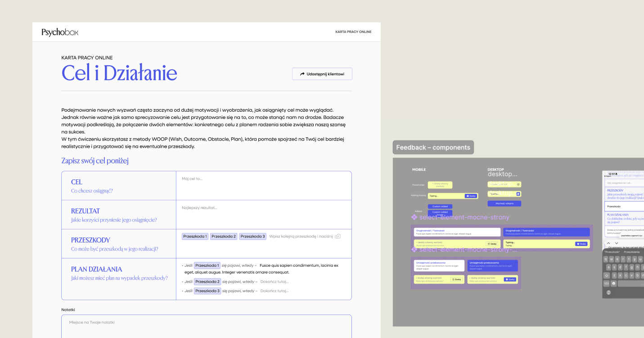Click 'Dokończ tutaj...' after Przeszkoda 3
Viewport: 644px width, 338px height.
click(x=275, y=291)
